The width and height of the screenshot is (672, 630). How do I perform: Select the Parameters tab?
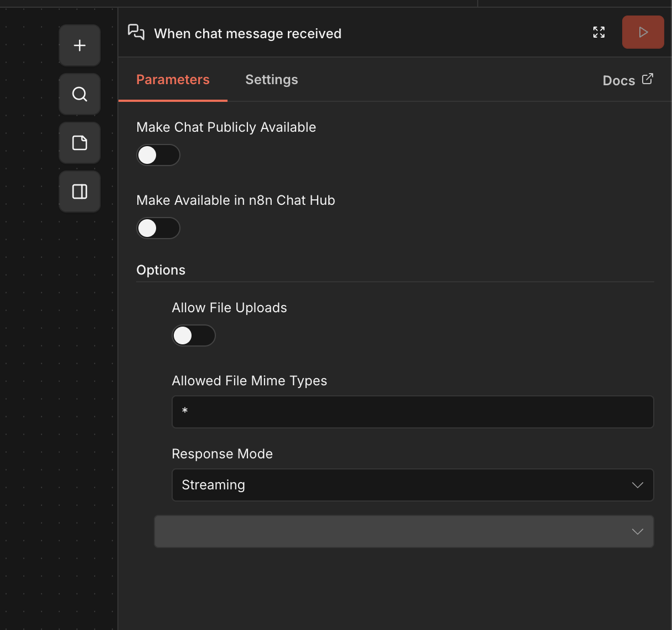pos(173,79)
